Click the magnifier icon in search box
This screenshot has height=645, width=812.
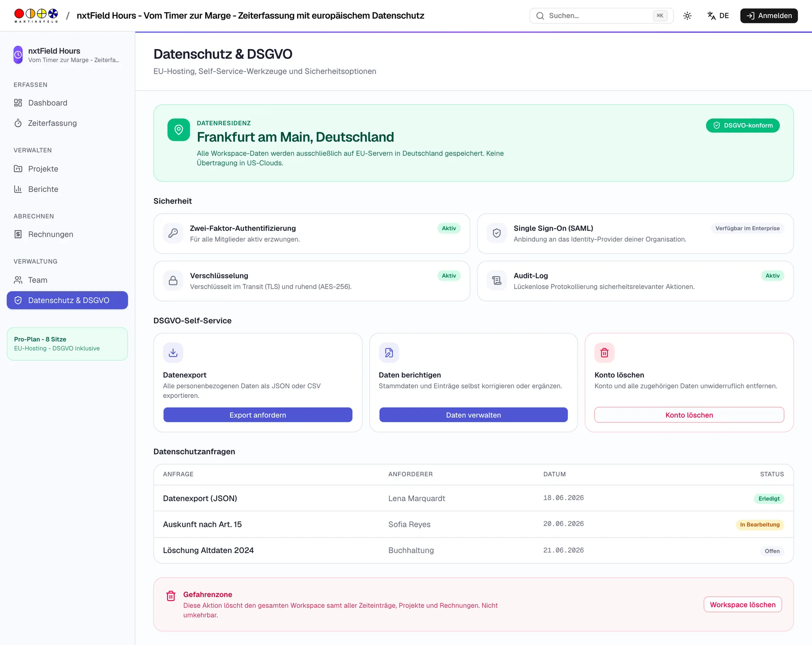click(x=540, y=16)
